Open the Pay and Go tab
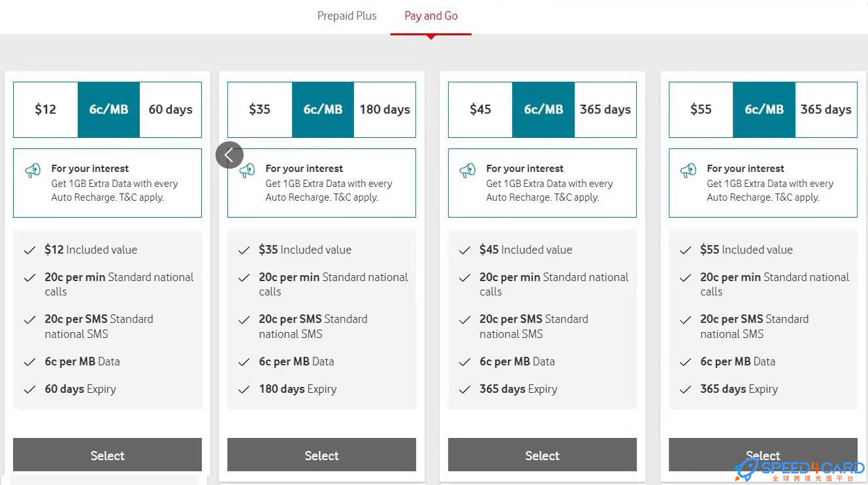This screenshot has height=485, width=868. [430, 16]
